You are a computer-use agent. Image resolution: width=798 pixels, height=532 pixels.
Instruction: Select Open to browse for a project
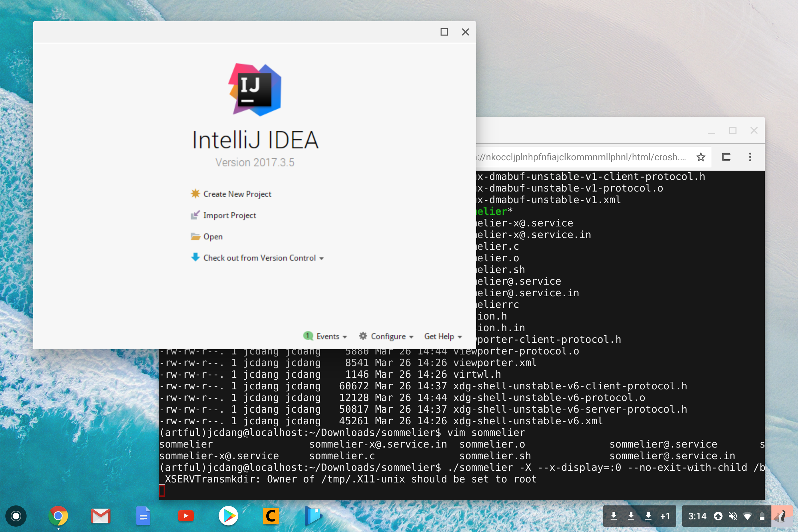[213, 236]
